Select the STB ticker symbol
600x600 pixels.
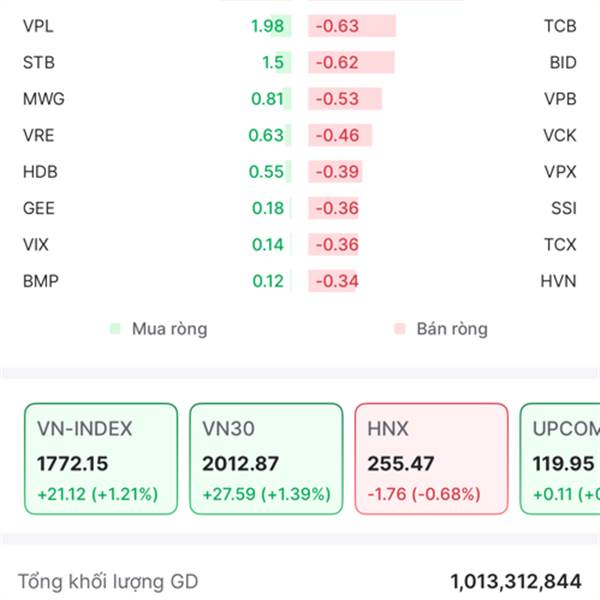[38, 63]
